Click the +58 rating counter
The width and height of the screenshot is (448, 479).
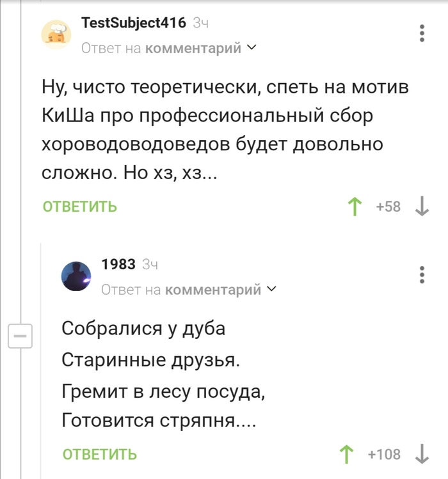pos(388,207)
